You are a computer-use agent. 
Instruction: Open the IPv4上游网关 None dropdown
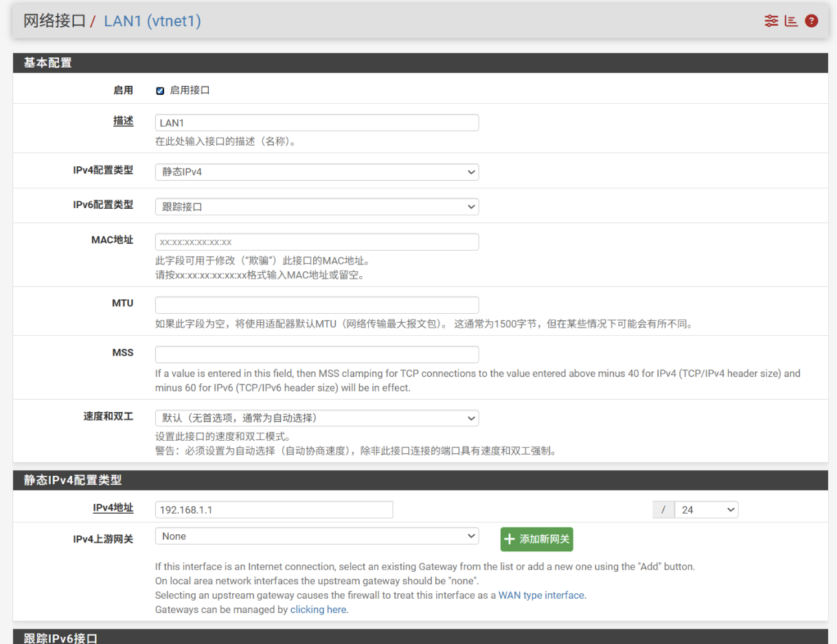(x=317, y=536)
